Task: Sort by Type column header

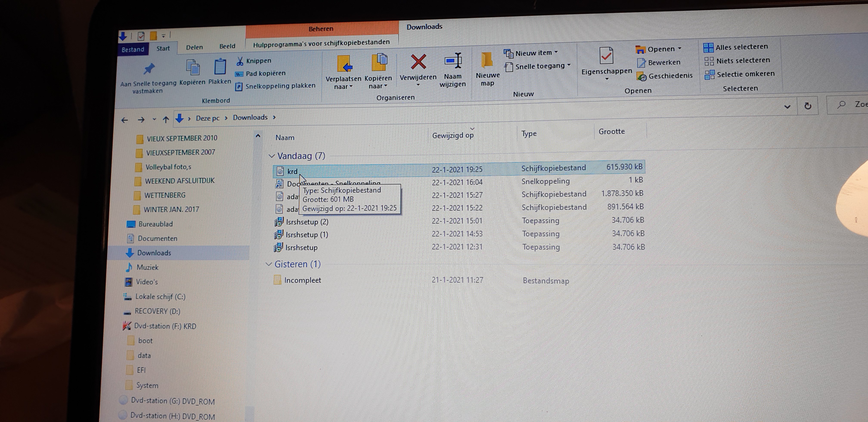Action: pyautogui.click(x=529, y=134)
